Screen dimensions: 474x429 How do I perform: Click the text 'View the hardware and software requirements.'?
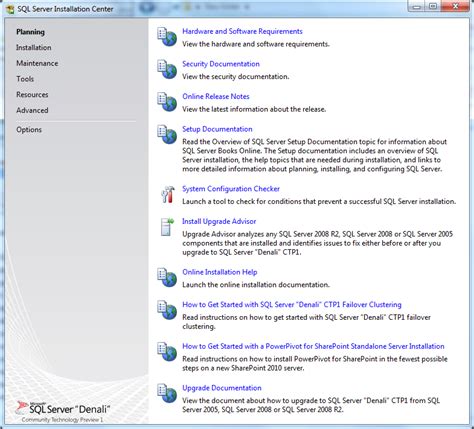[256, 44]
